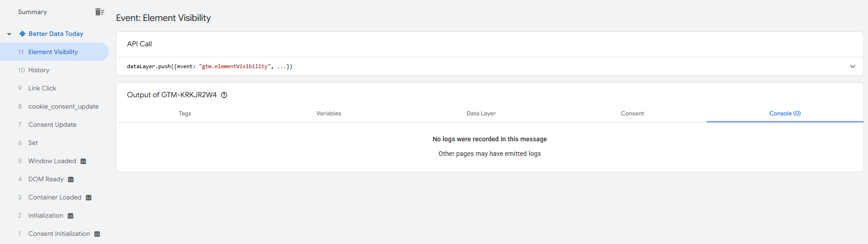This screenshot has width=868, height=244.
Task: Open the Consent tab
Action: [632, 113]
